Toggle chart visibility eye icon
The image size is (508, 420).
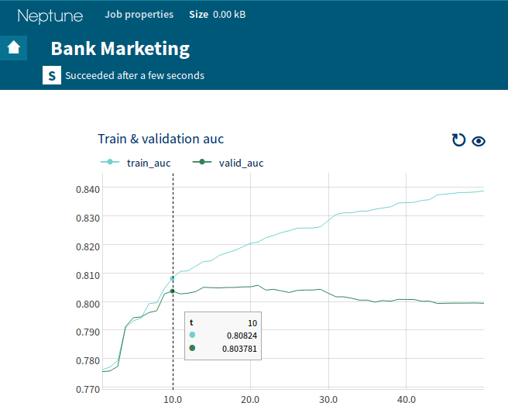pyautogui.click(x=479, y=140)
